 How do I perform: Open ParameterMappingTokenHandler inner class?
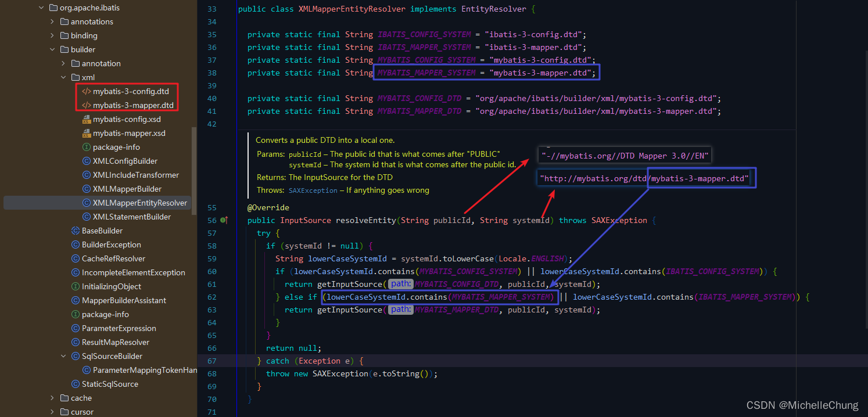145,370
